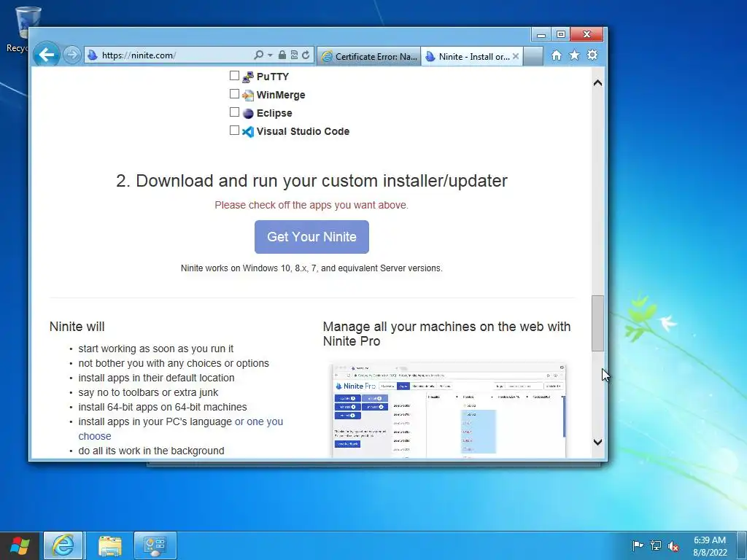The height and width of the screenshot is (560, 747).
Task: Click the Visual Studio Code label
Action: [303, 131]
